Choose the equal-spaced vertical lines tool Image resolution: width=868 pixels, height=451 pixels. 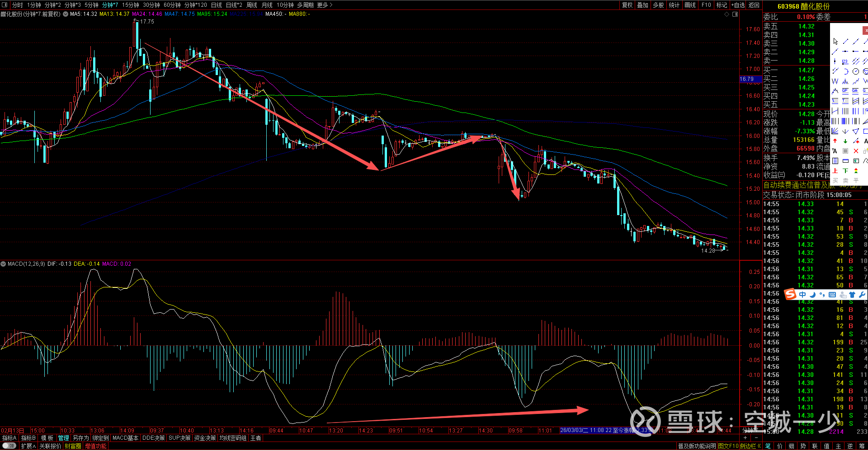845,111
